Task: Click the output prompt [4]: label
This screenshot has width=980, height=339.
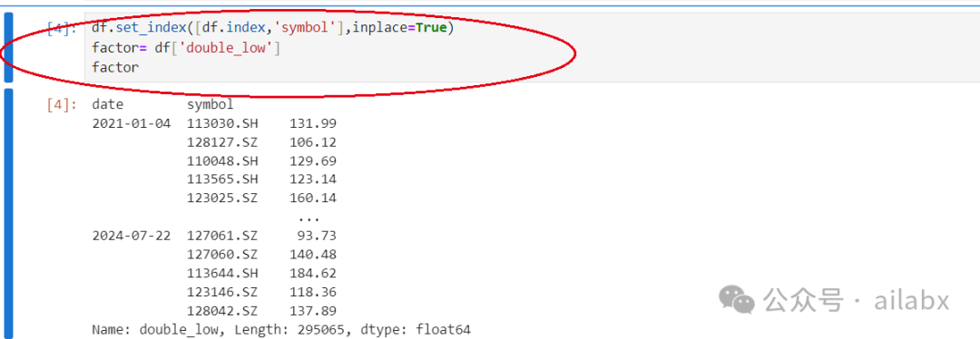Action: (x=62, y=104)
